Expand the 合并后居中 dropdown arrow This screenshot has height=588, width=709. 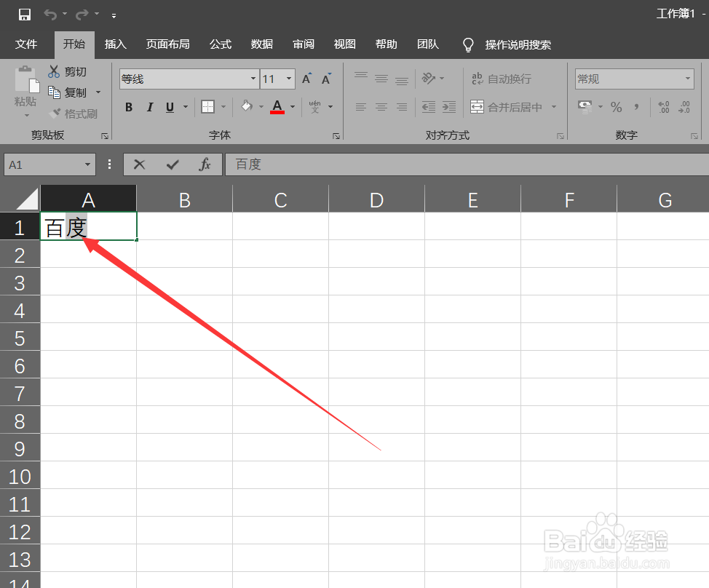(x=554, y=107)
